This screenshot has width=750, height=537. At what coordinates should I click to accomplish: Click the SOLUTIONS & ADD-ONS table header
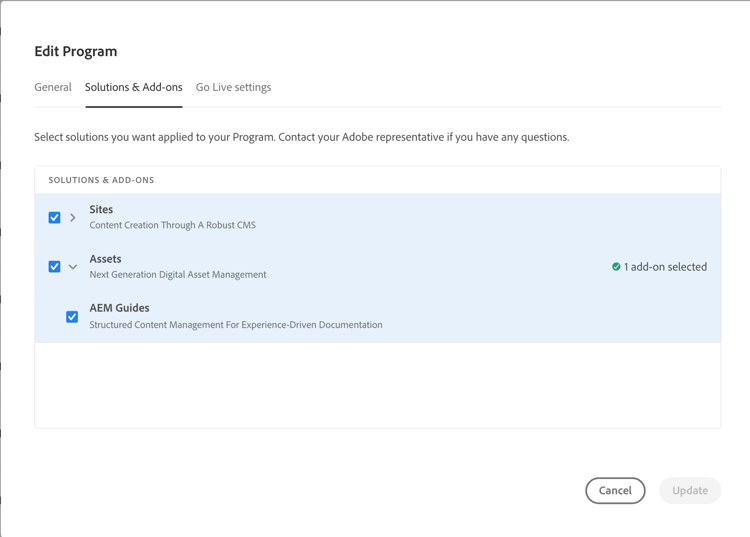[x=101, y=180]
